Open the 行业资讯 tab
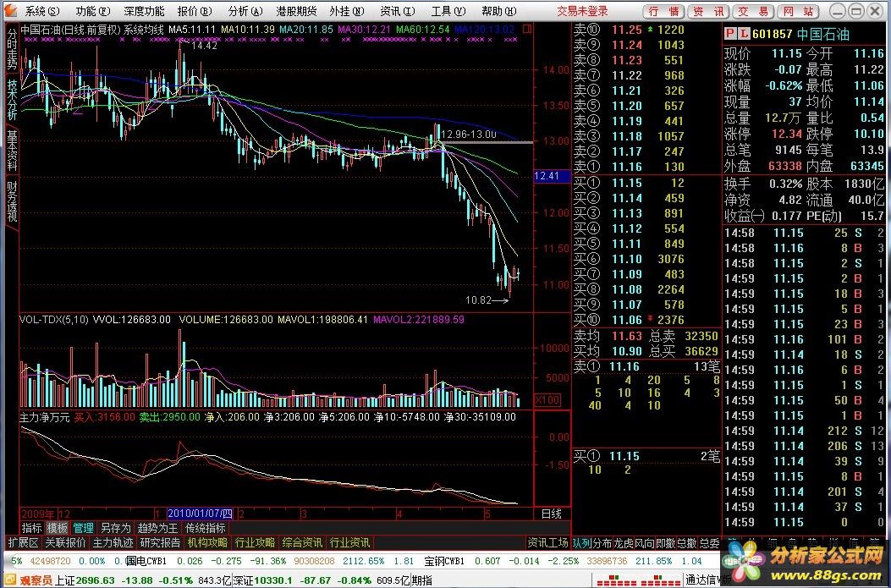 [349, 543]
